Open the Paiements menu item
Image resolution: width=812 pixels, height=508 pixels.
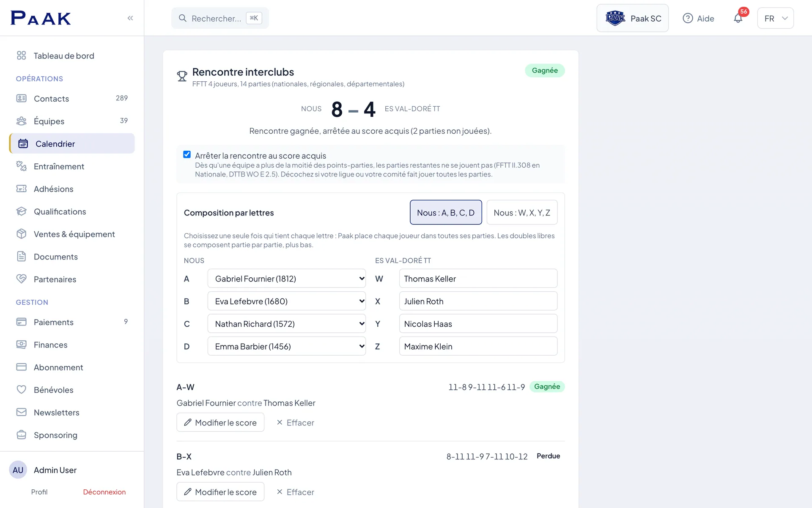[x=72, y=322]
